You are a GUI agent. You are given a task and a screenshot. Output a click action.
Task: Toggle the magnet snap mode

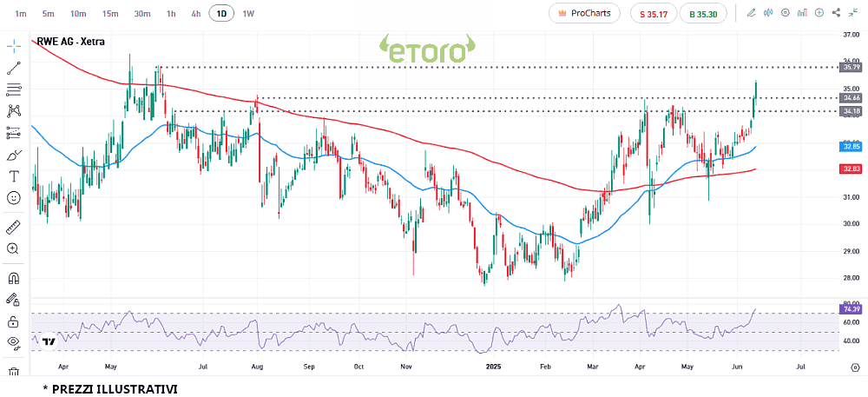click(x=14, y=277)
